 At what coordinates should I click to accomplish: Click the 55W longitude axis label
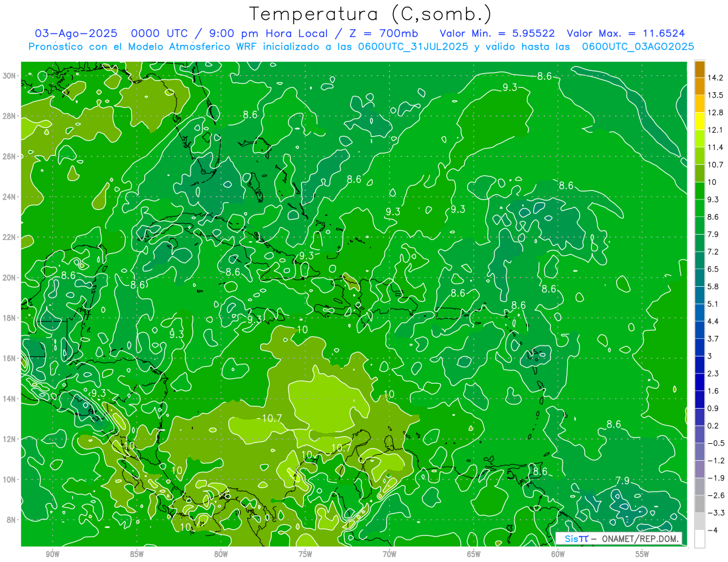pos(642,554)
